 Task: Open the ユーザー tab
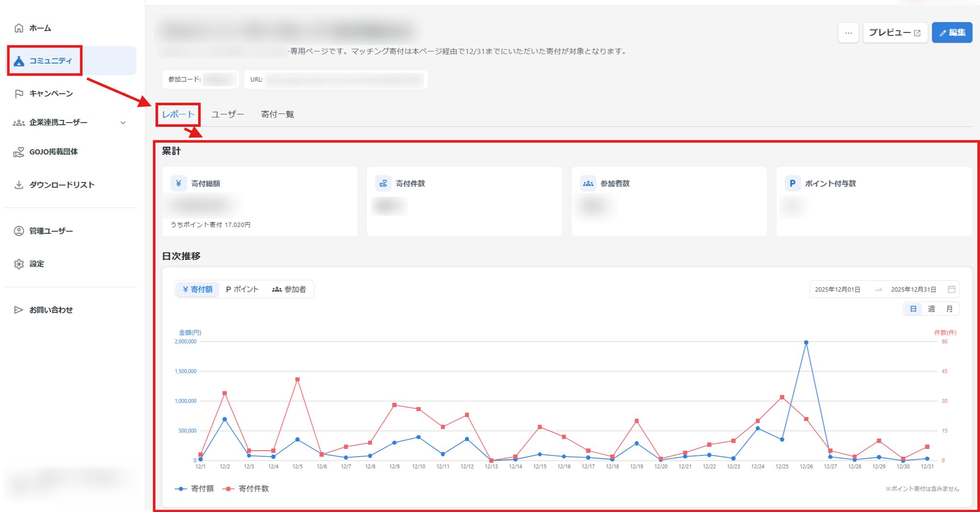coord(227,114)
